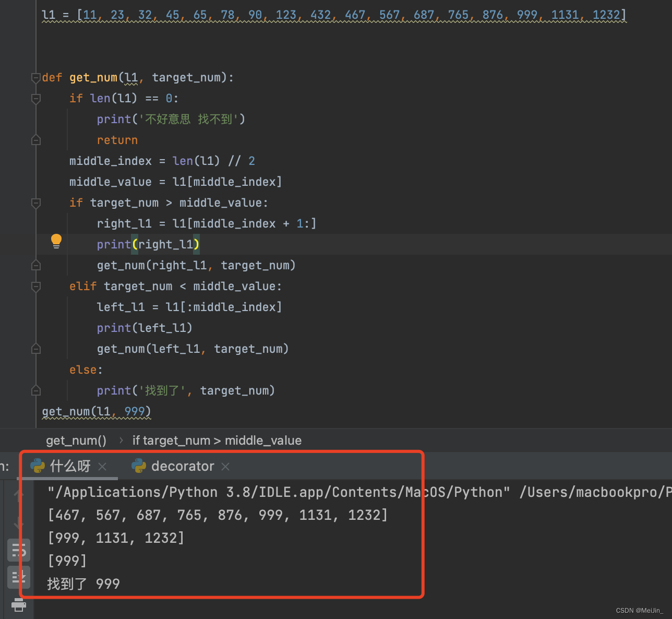Click fold end marker beside return line
This screenshot has width=672, height=619.
pyautogui.click(x=36, y=140)
